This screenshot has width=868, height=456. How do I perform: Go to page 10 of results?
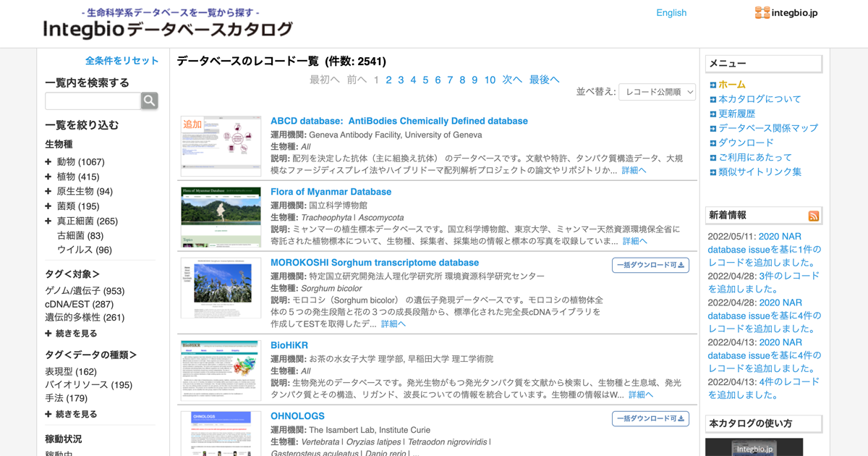490,80
